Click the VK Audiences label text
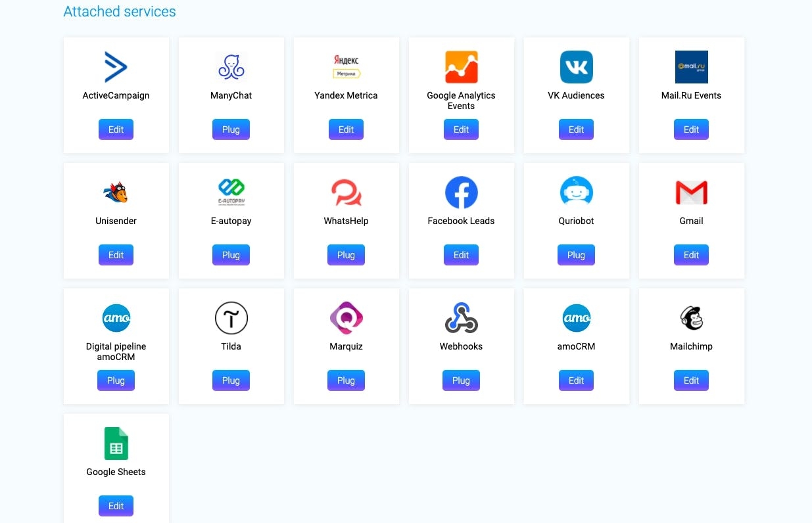 (x=576, y=95)
